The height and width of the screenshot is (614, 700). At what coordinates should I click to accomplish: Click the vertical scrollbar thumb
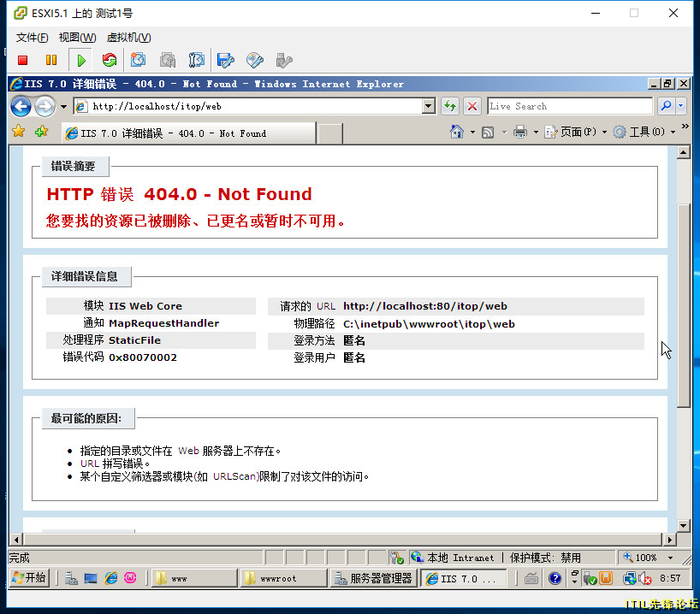click(684, 305)
